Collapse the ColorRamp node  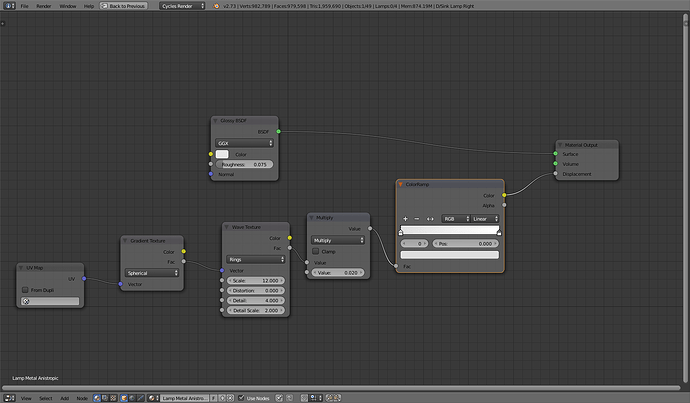[x=400, y=184]
